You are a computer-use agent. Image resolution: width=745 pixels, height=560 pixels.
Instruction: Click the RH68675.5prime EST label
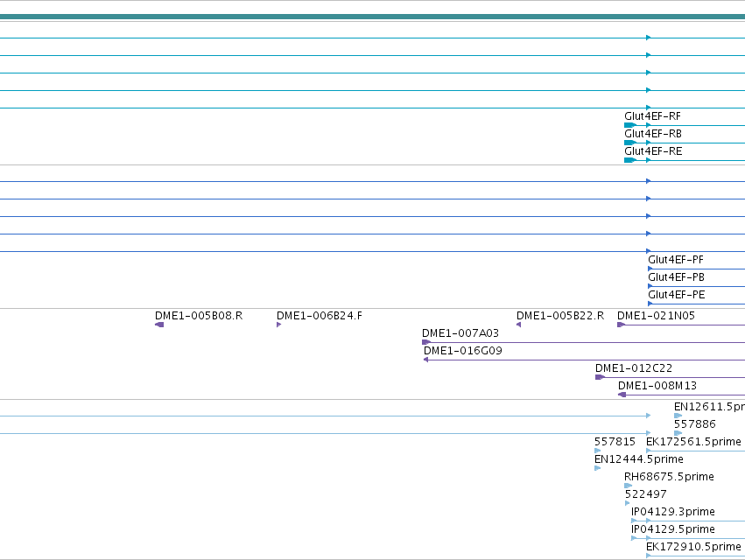tap(669, 478)
